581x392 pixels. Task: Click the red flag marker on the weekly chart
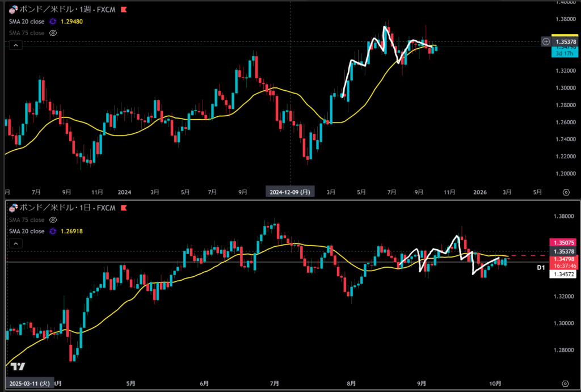(124, 10)
